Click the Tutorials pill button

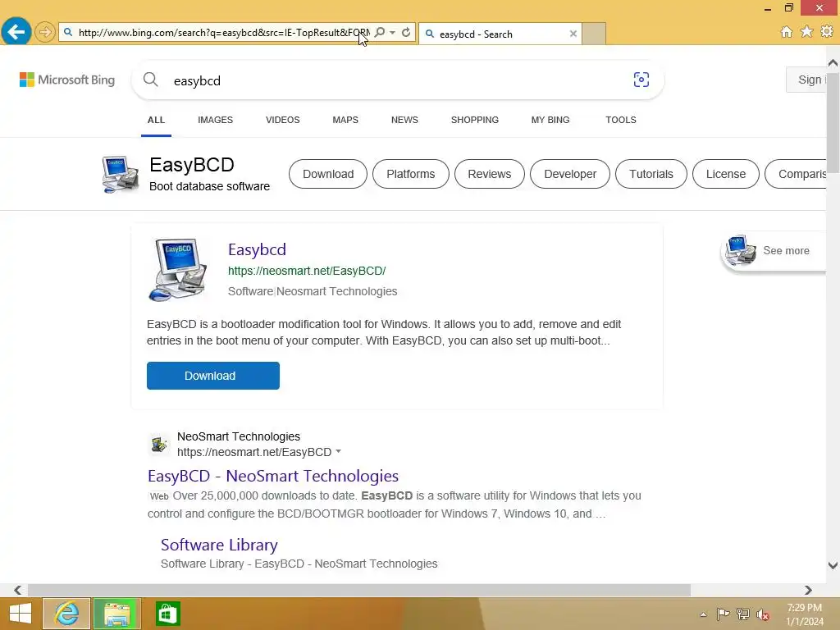point(651,174)
